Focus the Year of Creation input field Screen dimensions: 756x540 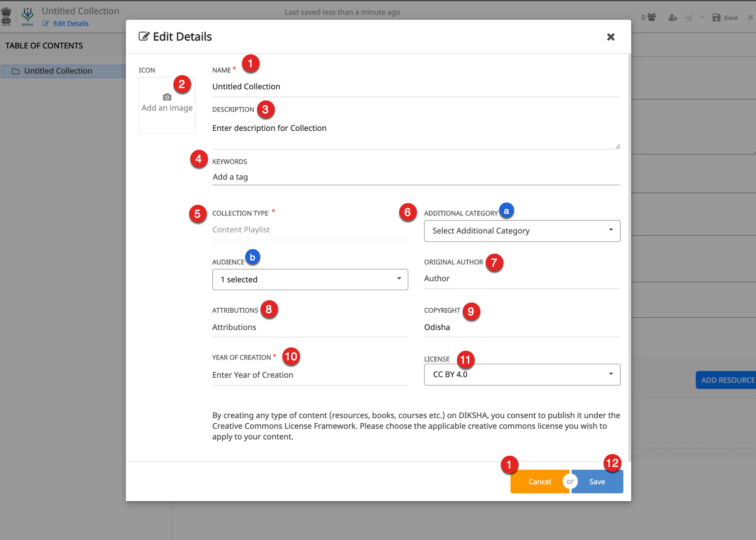[310, 375]
